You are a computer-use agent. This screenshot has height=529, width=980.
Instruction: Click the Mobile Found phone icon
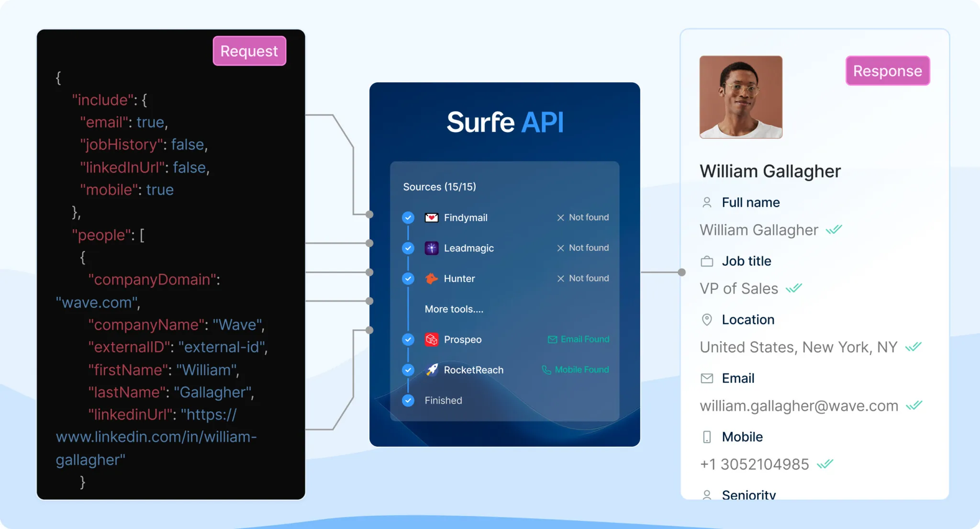pos(546,370)
